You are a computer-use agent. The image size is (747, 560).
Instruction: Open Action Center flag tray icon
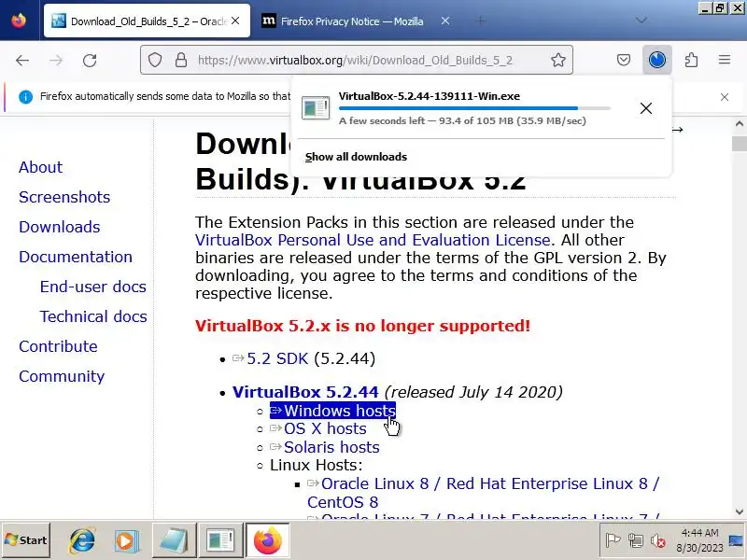[613, 540]
